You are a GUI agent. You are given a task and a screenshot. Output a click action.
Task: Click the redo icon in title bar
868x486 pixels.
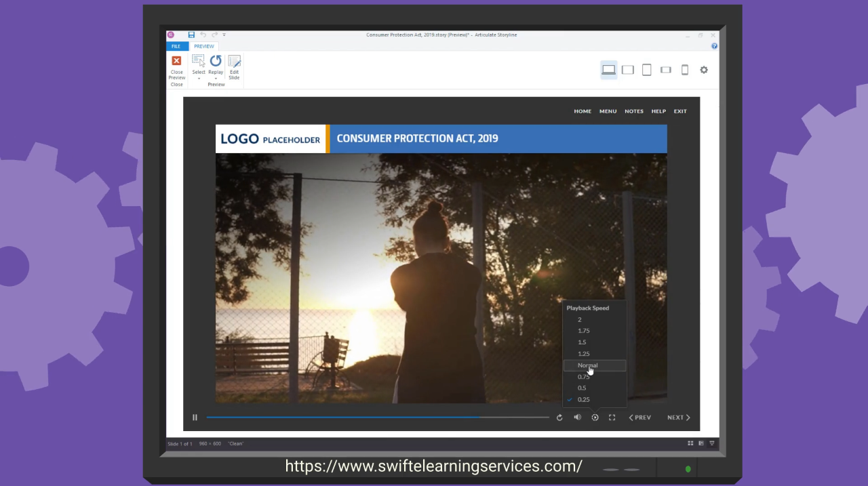tap(214, 35)
